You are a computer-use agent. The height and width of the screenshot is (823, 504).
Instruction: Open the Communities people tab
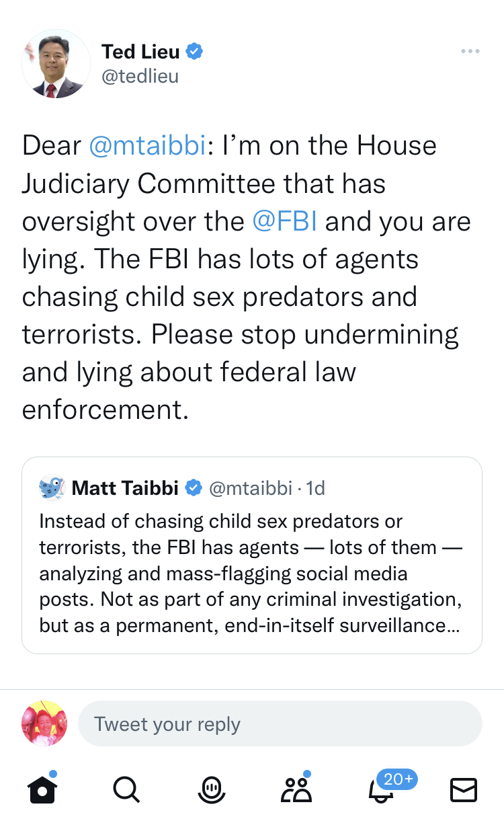[x=296, y=790]
